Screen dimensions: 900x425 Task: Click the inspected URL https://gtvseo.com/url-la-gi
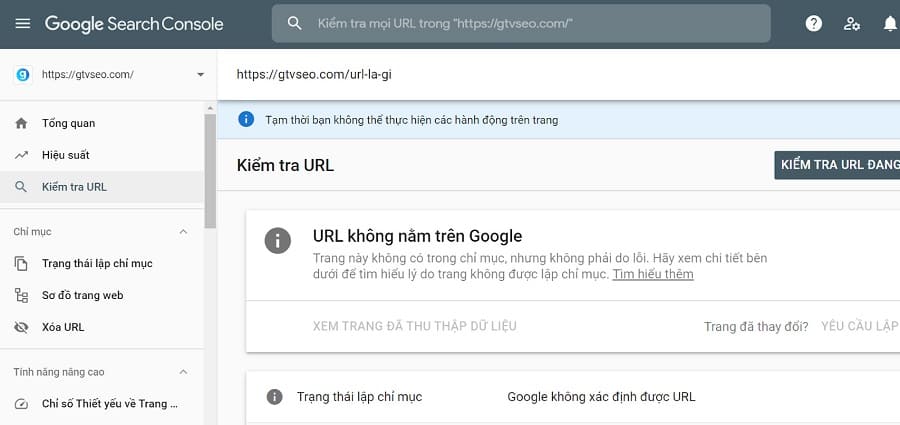pos(314,74)
